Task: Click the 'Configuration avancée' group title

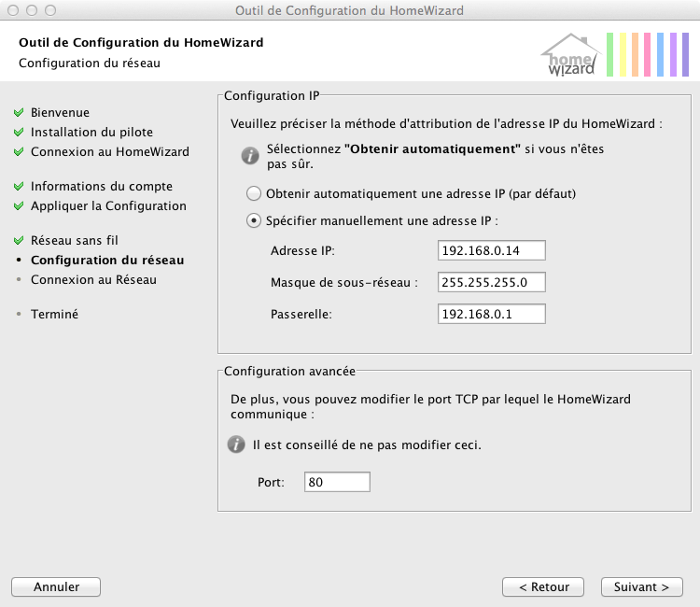Action: pyautogui.click(x=289, y=371)
